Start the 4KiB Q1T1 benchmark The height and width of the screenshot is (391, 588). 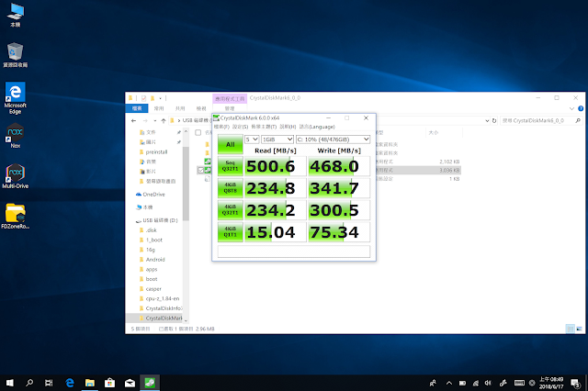point(231,232)
